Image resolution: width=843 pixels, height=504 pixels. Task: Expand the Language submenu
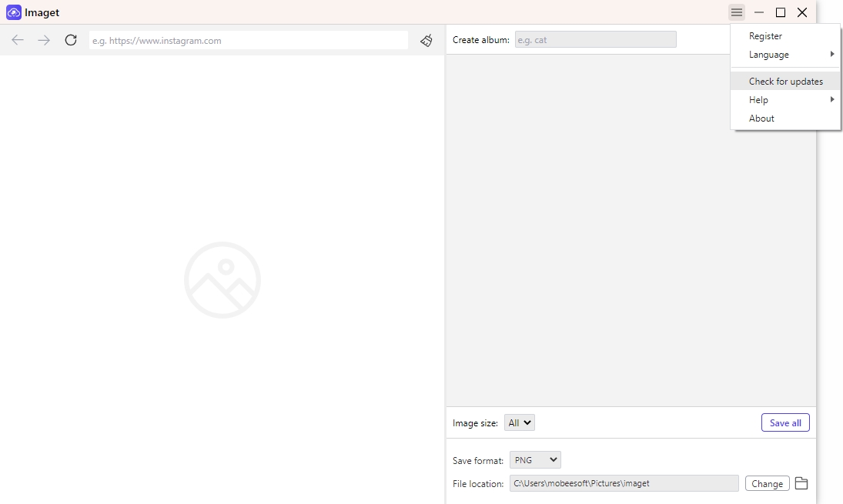pos(785,55)
